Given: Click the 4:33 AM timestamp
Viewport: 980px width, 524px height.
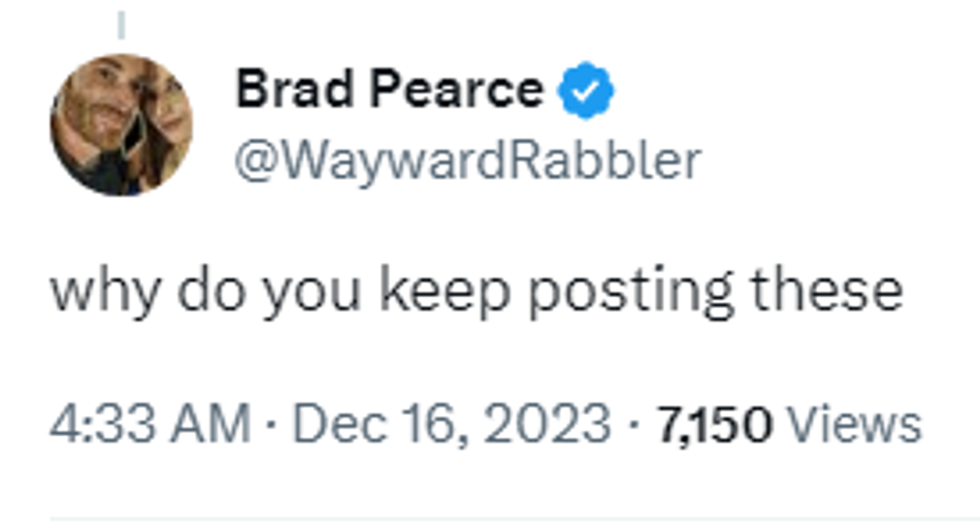Looking at the screenshot, I should (151, 424).
